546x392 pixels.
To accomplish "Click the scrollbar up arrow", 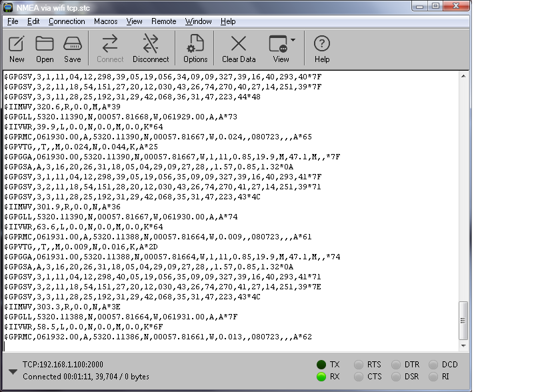I will [x=463, y=76].
